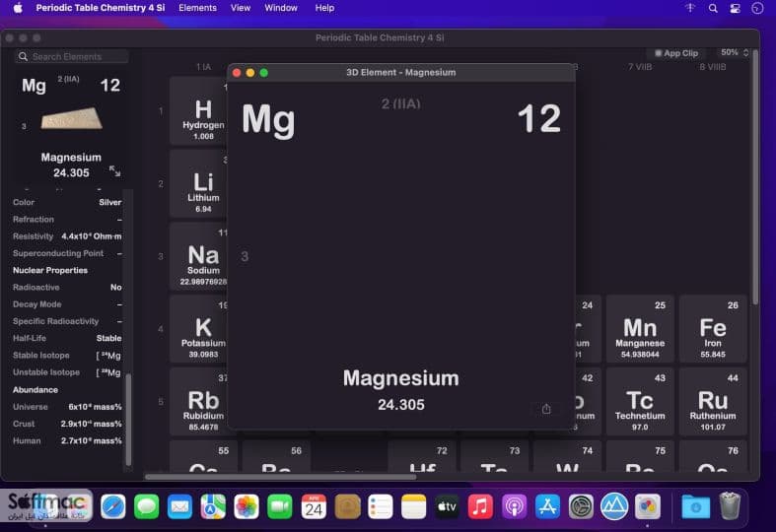Click the periodic table horizontal scrollbar

(x=280, y=477)
